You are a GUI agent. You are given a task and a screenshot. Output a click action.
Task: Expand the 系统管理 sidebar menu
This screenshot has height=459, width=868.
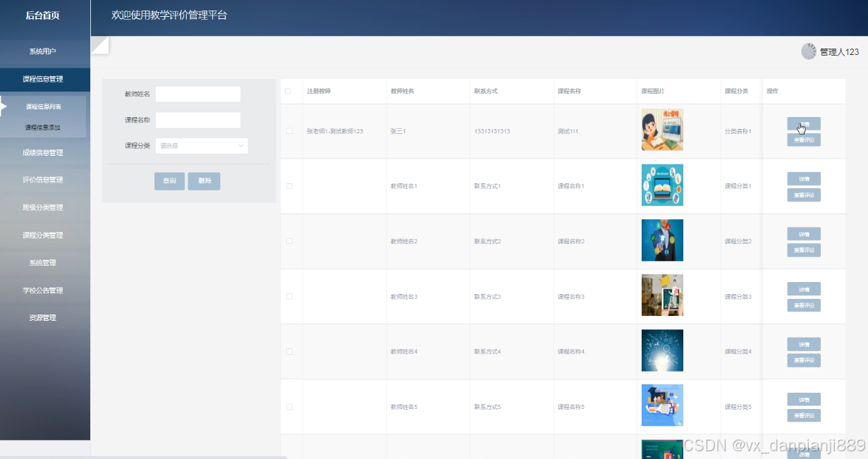tap(42, 262)
